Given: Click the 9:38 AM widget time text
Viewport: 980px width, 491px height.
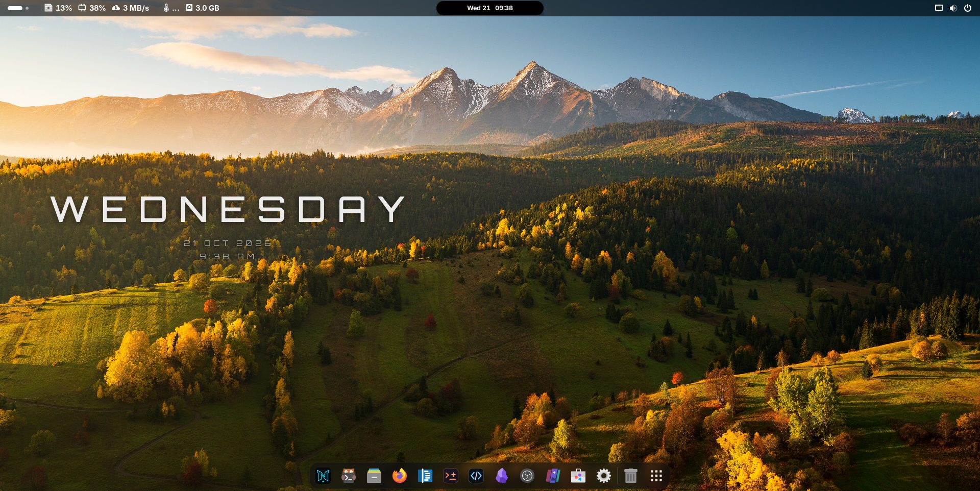Looking at the screenshot, I should pyautogui.click(x=227, y=256).
